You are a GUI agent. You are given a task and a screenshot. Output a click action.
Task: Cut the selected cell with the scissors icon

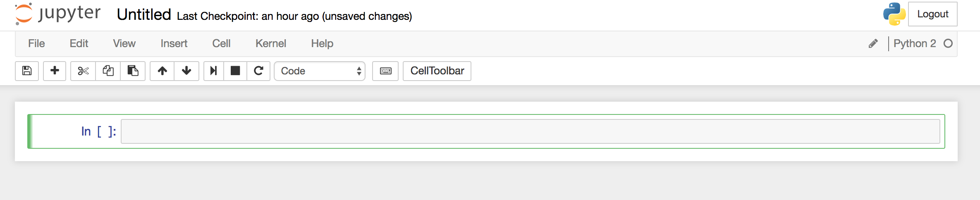pos(83,71)
